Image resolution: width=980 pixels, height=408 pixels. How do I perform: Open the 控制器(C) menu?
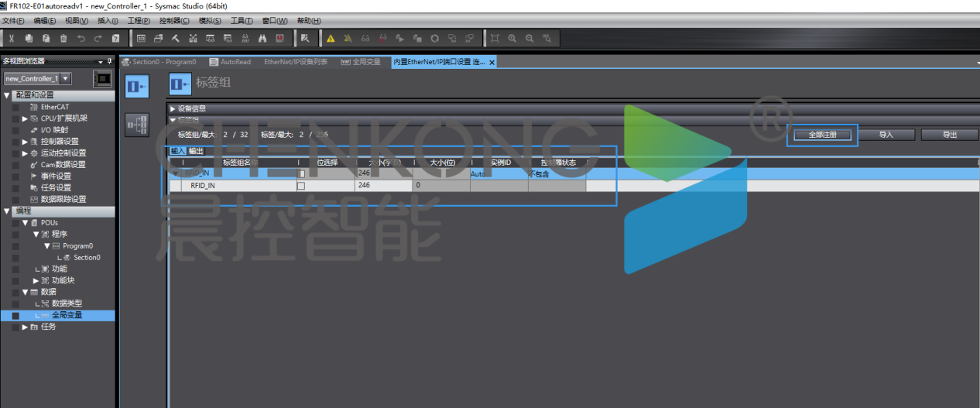click(x=174, y=21)
